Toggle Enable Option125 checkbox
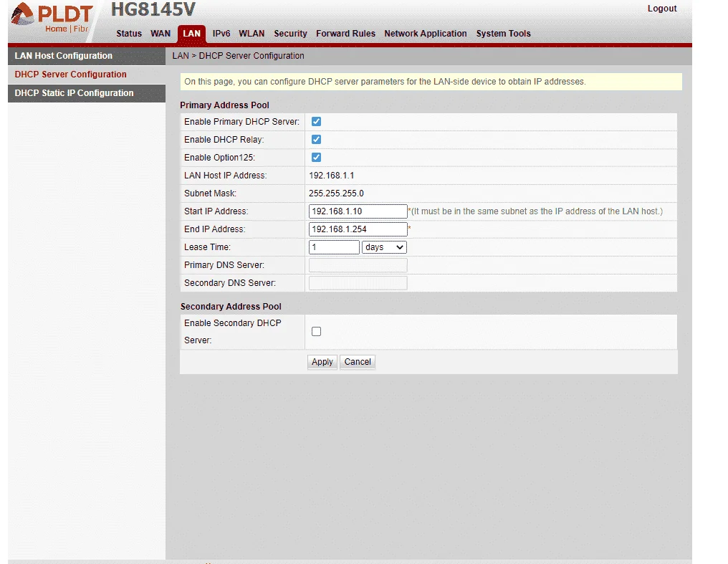 pos(316,158)
